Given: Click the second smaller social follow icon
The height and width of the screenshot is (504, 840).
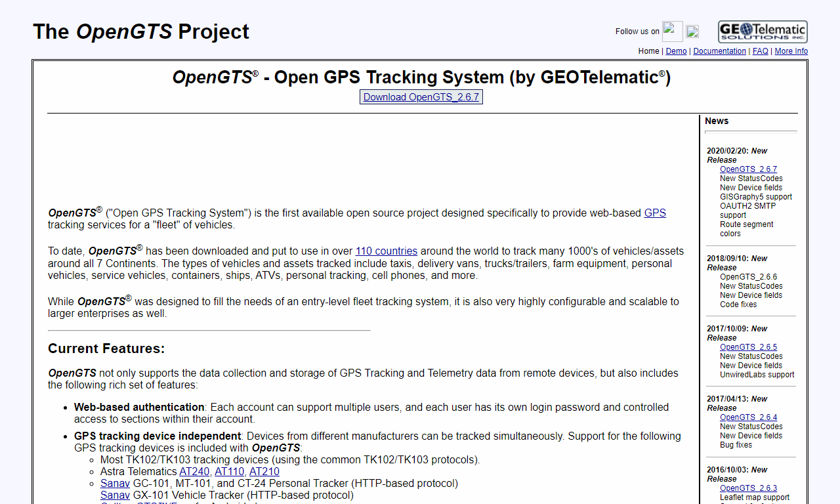Looking at the screenshot, I should pos(692,31).
